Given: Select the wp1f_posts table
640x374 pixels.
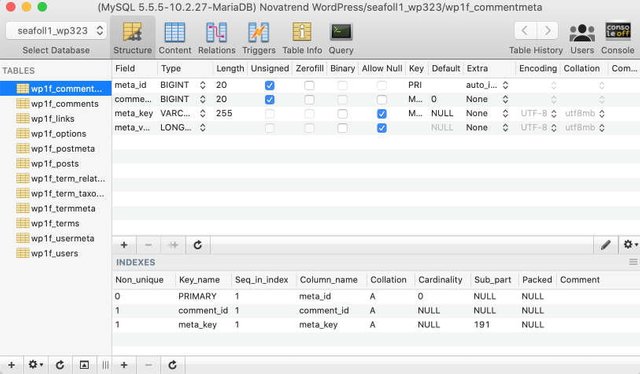Looking at the screenshot, I should (56, 164).
